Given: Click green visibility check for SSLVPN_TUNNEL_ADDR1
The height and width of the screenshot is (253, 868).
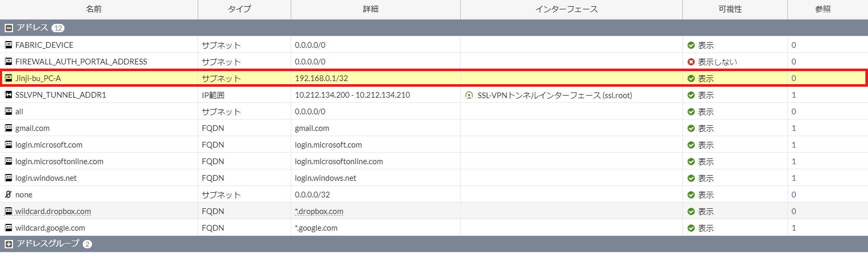Looking at the screenshot, I should pos(691,95).
